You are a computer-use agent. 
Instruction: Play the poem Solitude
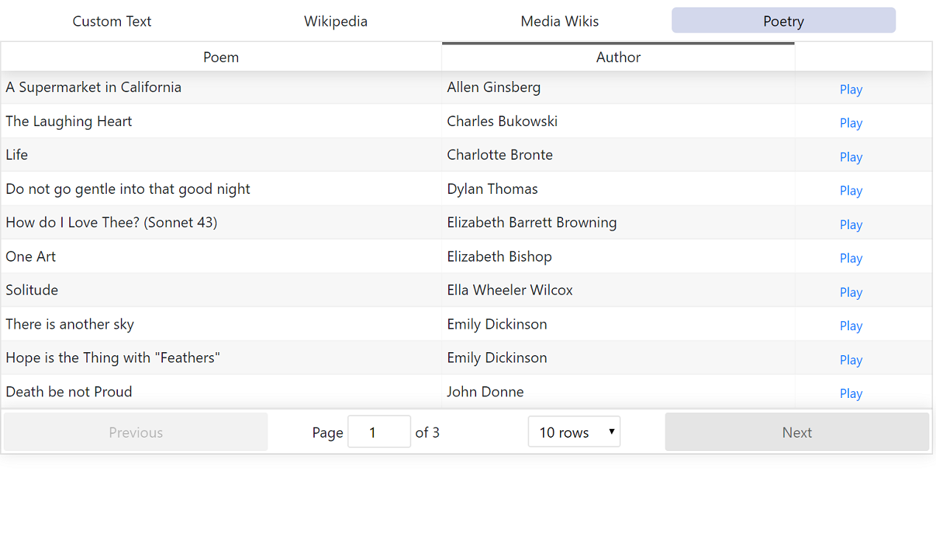pos(851,292)
